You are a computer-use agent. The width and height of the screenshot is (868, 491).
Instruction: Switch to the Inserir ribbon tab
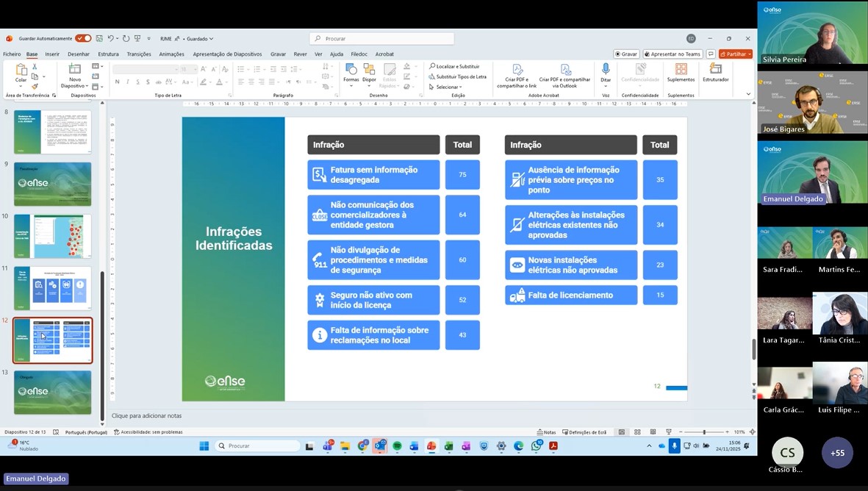pyautogui.click(x=52, y=54)
